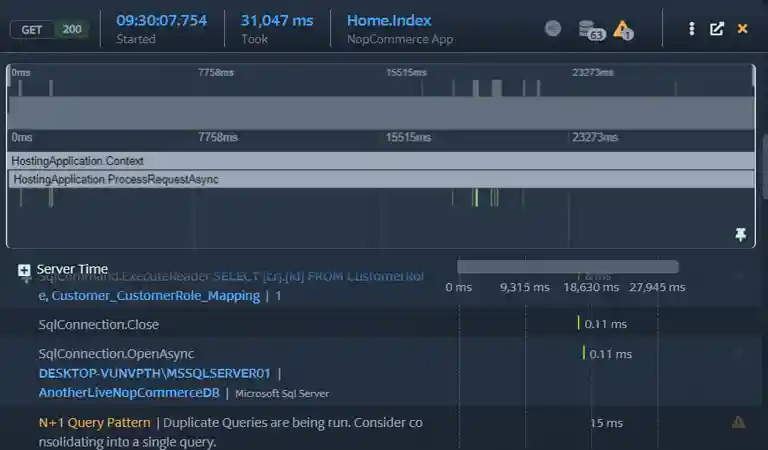768x450 pixels.
Task: Click the Microsoft Sql Server label
Action: (282, 394)
